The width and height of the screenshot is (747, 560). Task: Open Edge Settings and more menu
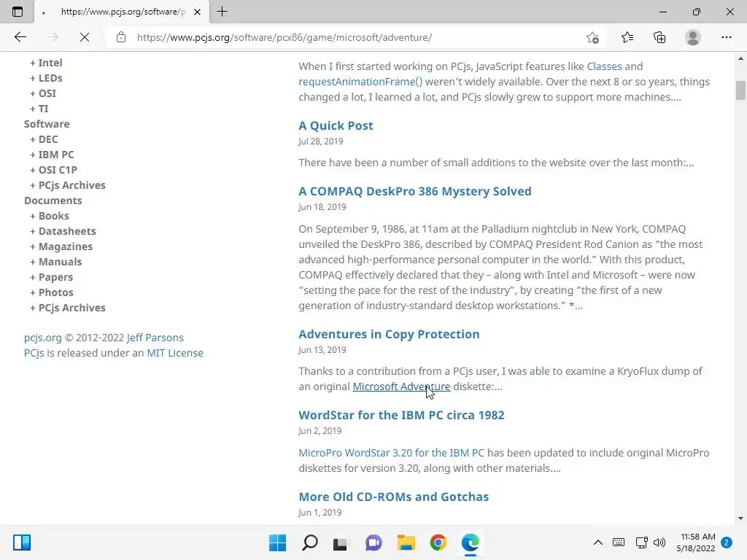726,37
